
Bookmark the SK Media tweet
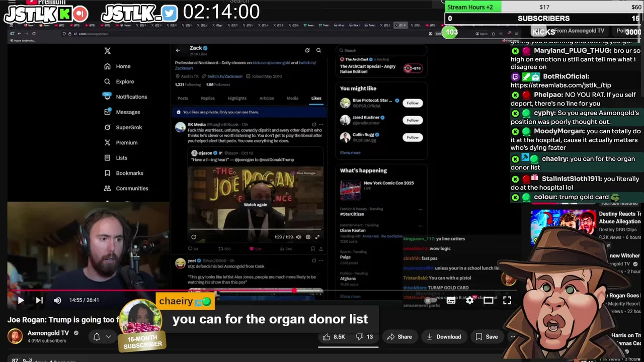312,249
